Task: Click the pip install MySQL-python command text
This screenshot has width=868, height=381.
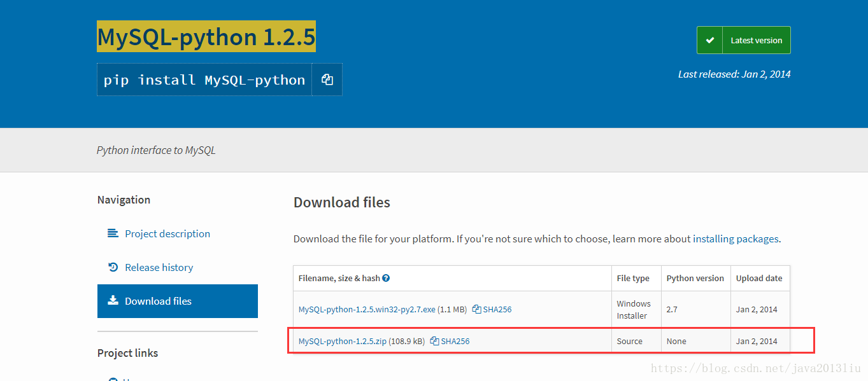Action: (204, 80)
